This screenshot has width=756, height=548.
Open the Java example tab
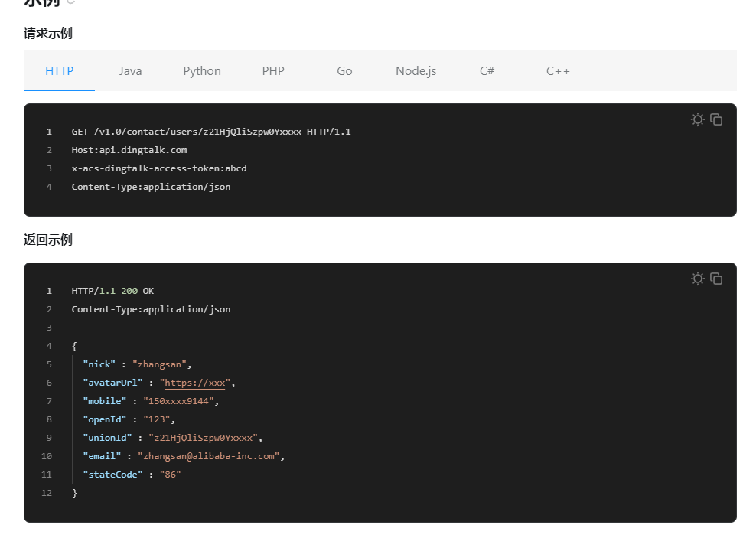click(130, 71)
